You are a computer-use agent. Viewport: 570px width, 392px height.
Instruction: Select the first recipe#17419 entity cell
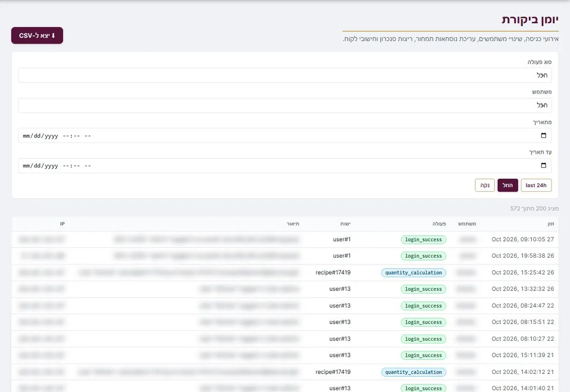(x=333, y=272)
